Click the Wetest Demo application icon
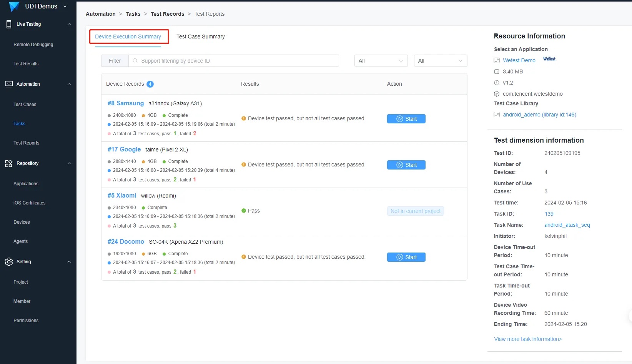The image size is (632, 364). [x=497, y=60]
